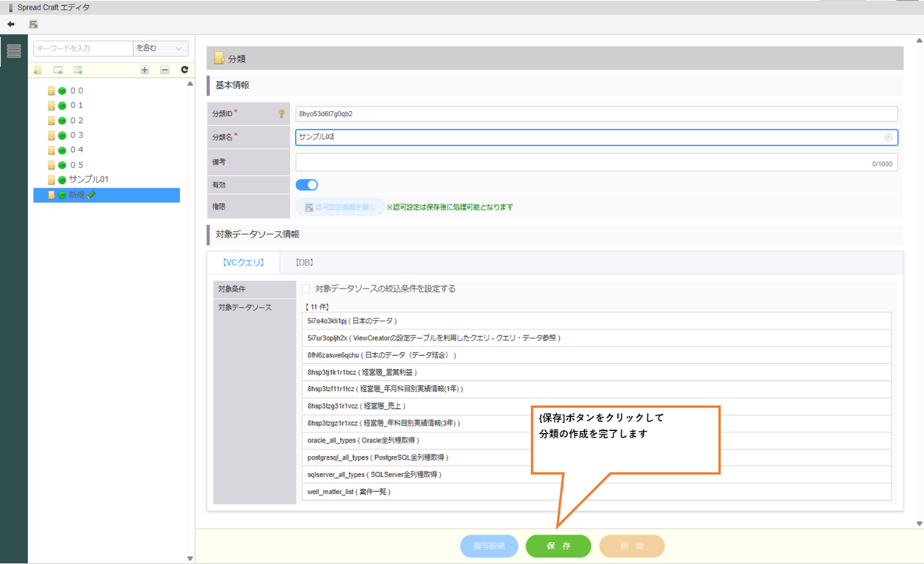Click the green 保存 button

point(558,546)
